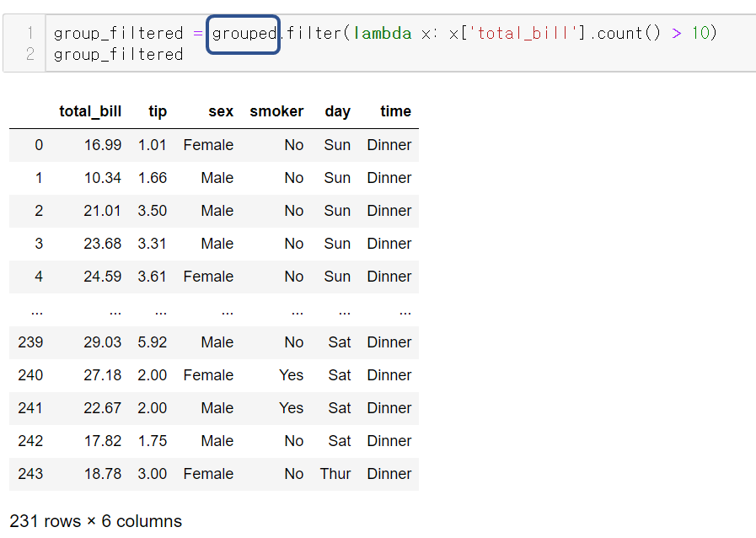This screenshot has height=538, width=756.
Task: Click the total_bill value 18.78
Action: coord(103,473)
